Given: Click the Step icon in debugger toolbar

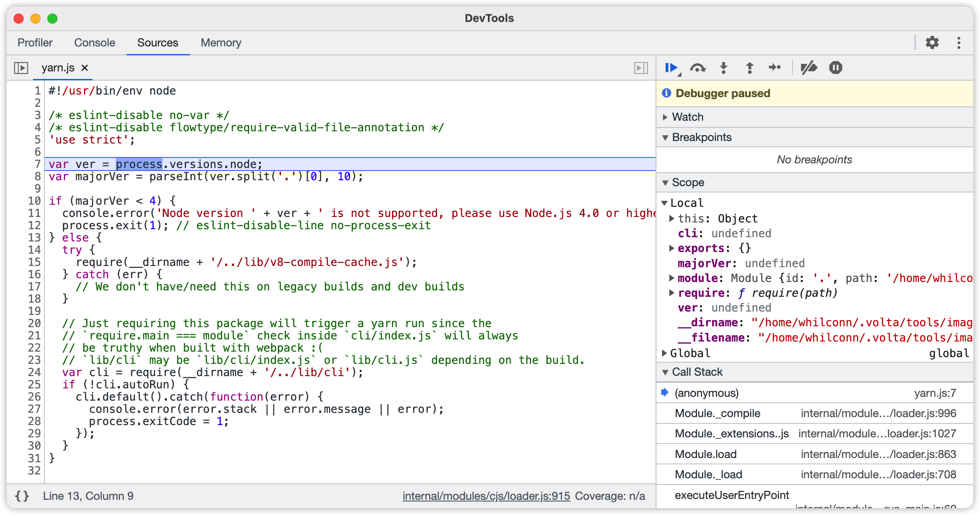Looking at the screenshot, I should pyautogui.click(x=775, y=68).
